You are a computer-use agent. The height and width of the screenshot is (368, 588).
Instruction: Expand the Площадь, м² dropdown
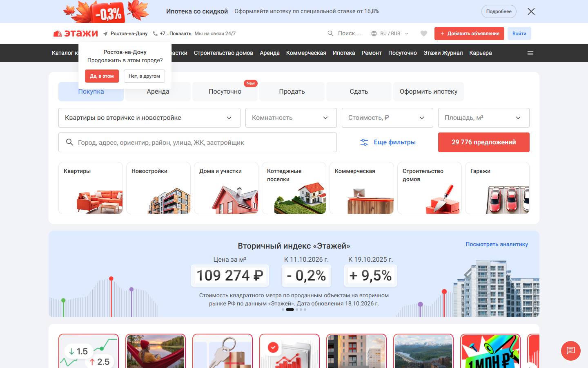(x=484, y=118)
